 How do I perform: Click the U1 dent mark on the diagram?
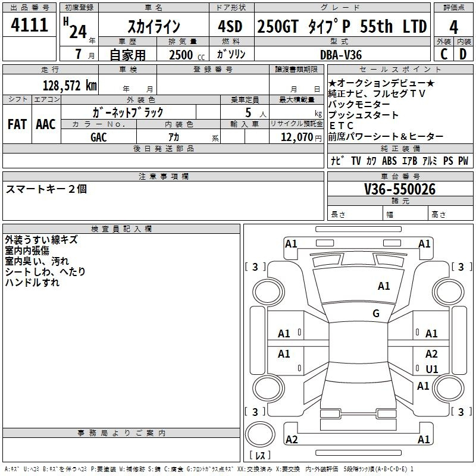point(432,369)
